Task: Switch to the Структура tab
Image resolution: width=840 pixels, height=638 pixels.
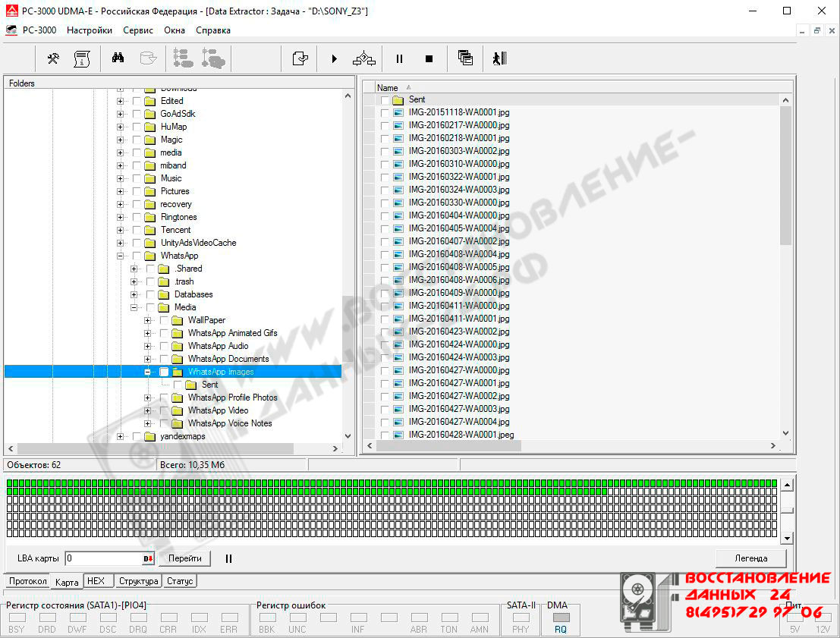Action: [138, 580]
